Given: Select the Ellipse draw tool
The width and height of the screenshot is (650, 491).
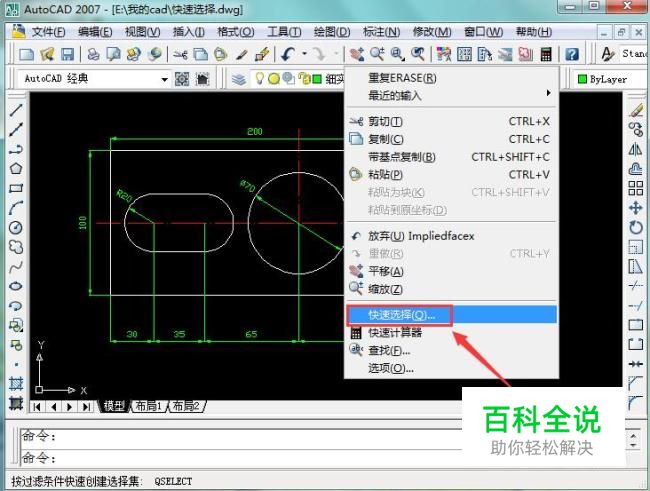Looking at the screenshot, I should click(x=16, y=286).
